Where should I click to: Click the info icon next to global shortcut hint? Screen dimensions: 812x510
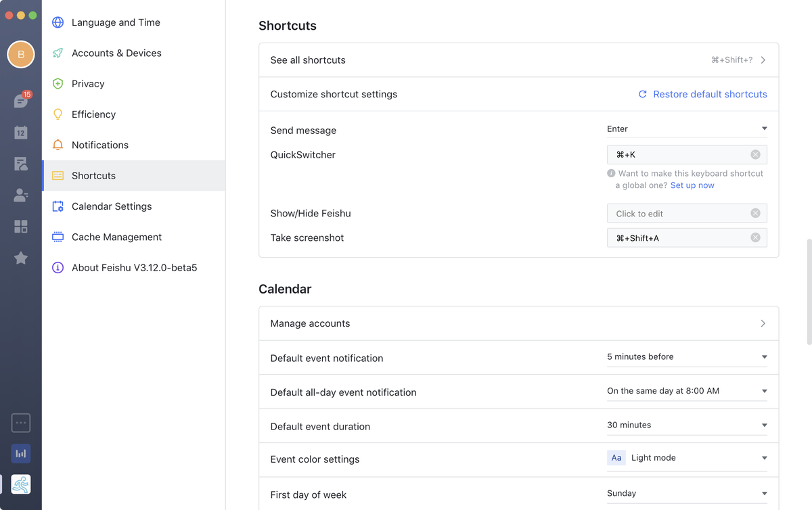coord(611,173)
